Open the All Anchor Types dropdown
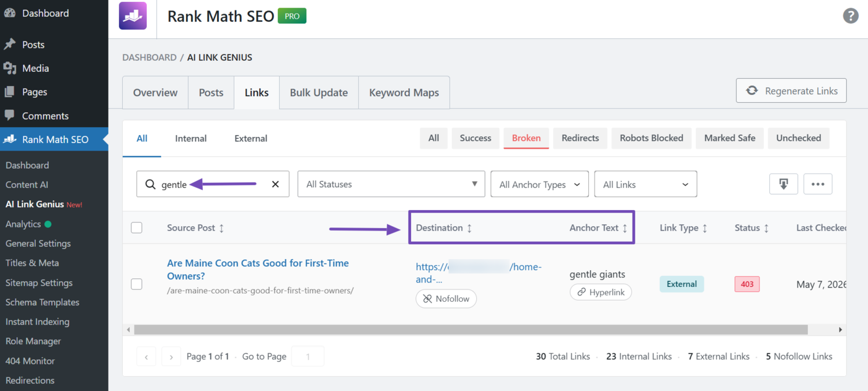868x391 pixels. click(539, 184)
